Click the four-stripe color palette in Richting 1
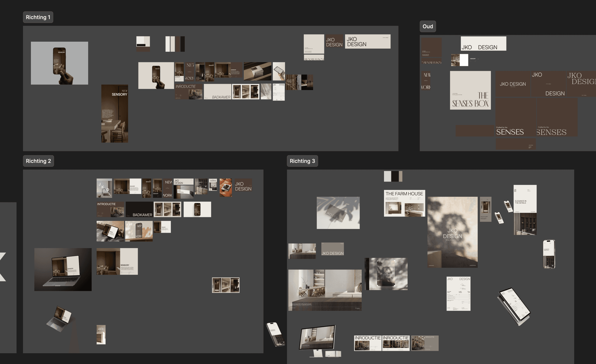596x364 pixels. pyautogui.click(x=175, y=44)
